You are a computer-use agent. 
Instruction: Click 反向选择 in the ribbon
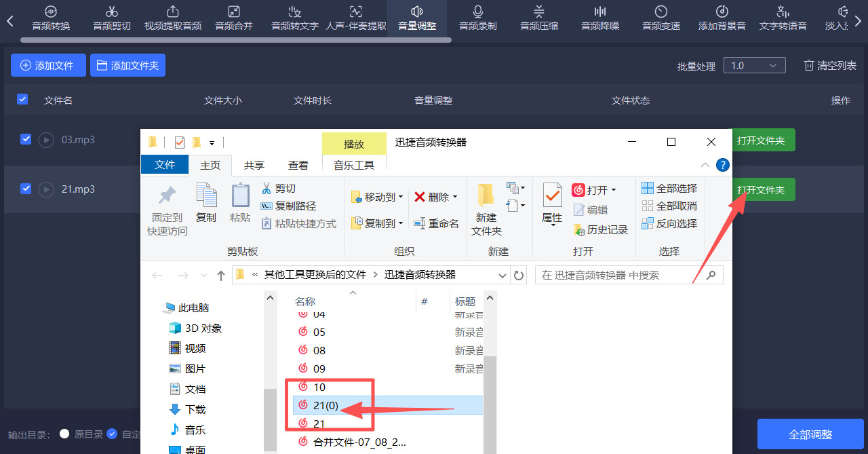click(669, 223)
